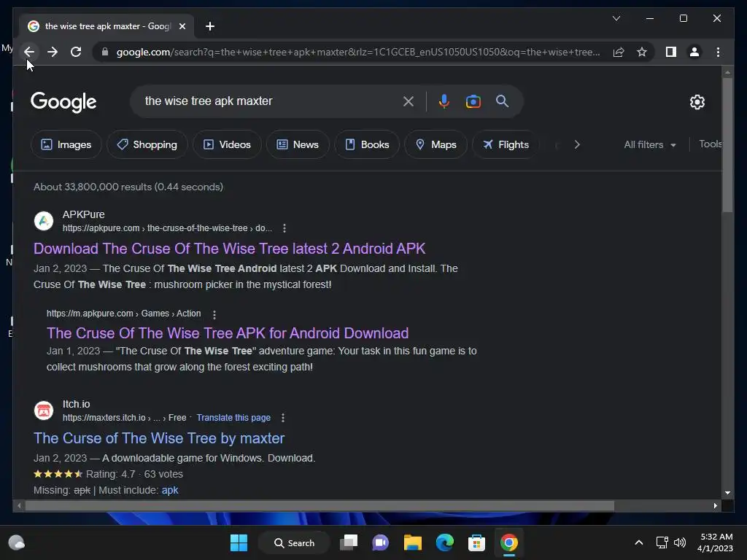Clear the search query text
Screen dimensions: 747x560
click(x=409, y=101)
